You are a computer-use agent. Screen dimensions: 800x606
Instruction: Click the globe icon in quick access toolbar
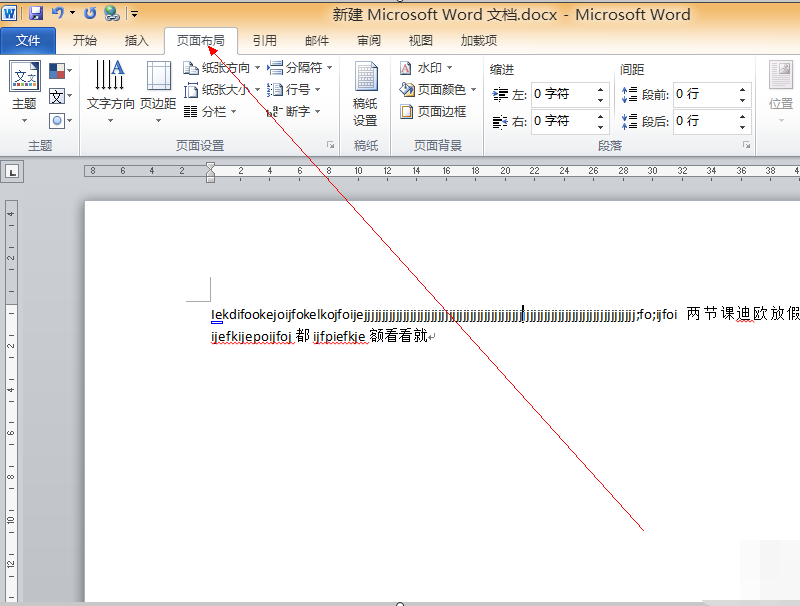coord(112,13)
